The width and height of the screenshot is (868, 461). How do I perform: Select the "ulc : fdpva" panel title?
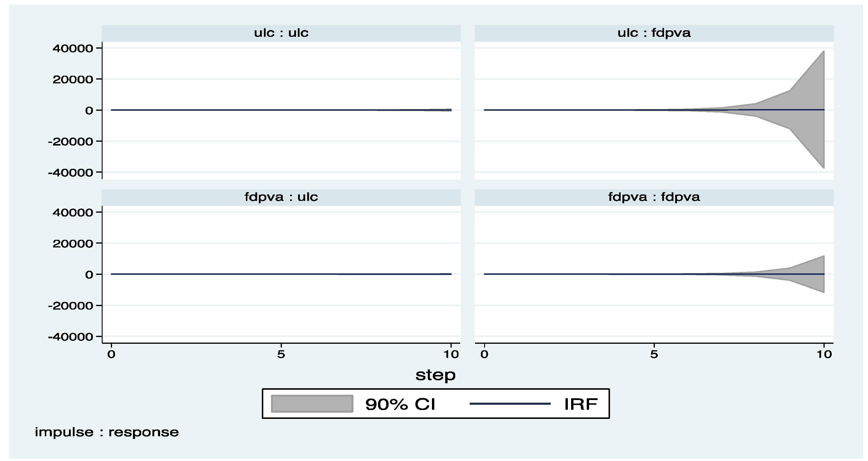tap(654, 33)
